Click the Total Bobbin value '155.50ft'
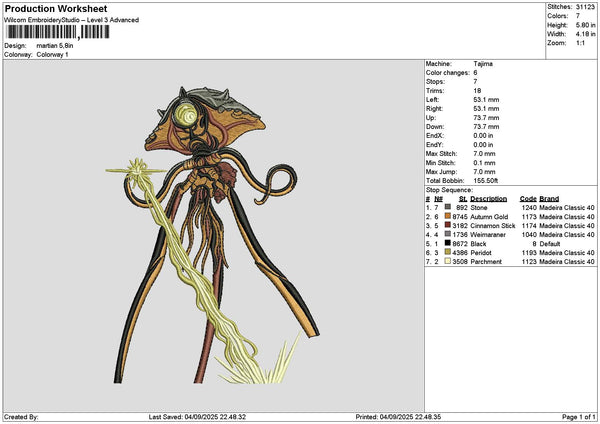Screen dimensions: 600x424 click(486, 181)
